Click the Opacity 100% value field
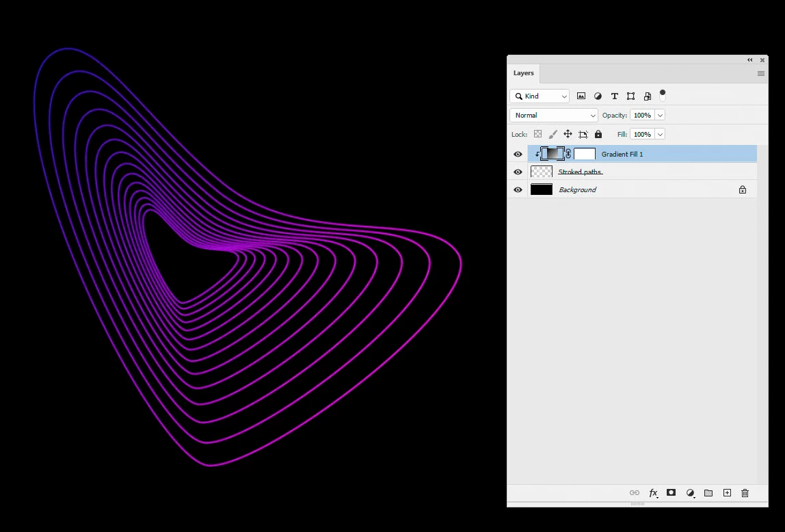The image size is (785, 532). [x=642, y=115]
